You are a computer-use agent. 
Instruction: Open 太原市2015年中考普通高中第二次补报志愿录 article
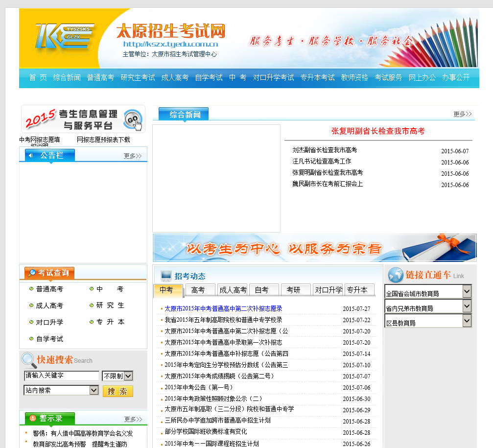223,309
